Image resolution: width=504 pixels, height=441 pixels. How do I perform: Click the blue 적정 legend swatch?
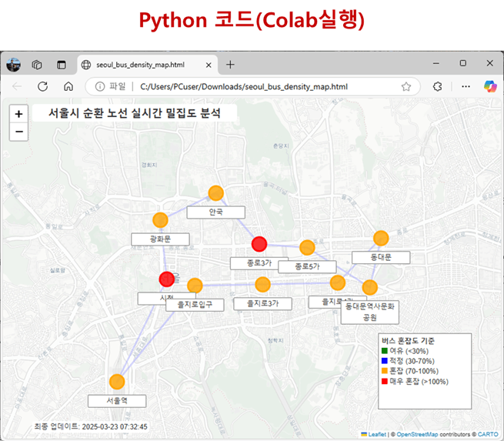click(385, 361)
